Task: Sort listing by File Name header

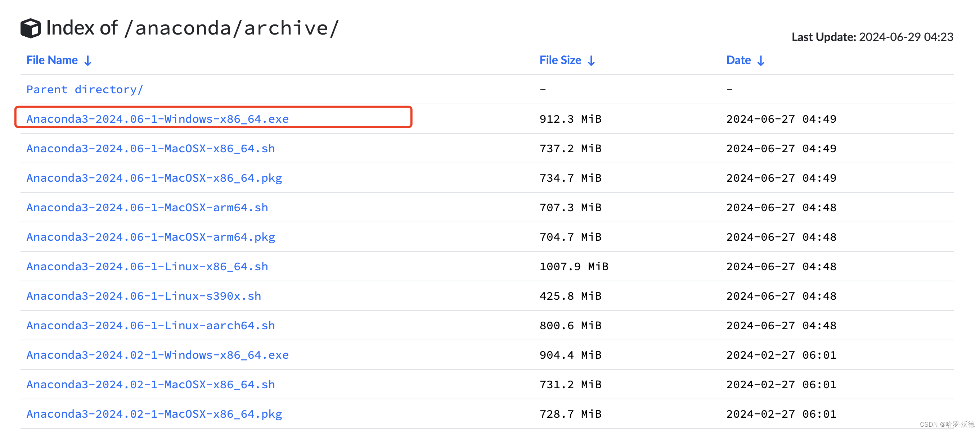Action: [52, 60]
